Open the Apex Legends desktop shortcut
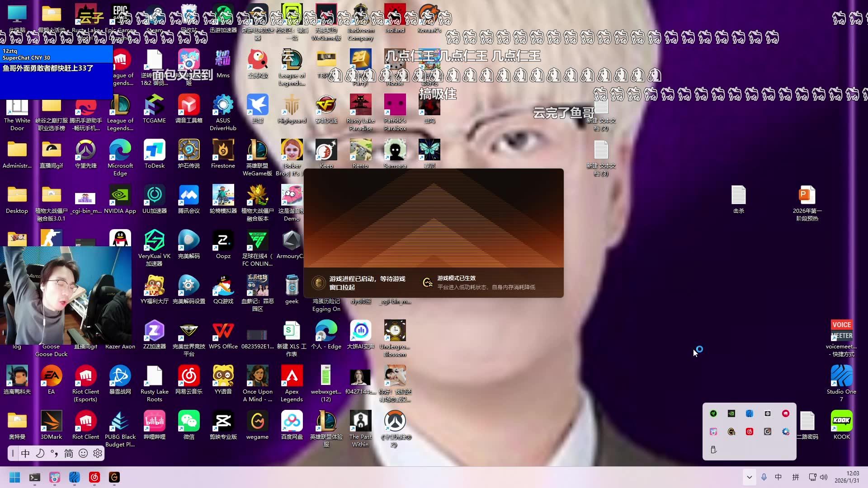This screenshot has width=868, height=488. click(x=292, y=384)
